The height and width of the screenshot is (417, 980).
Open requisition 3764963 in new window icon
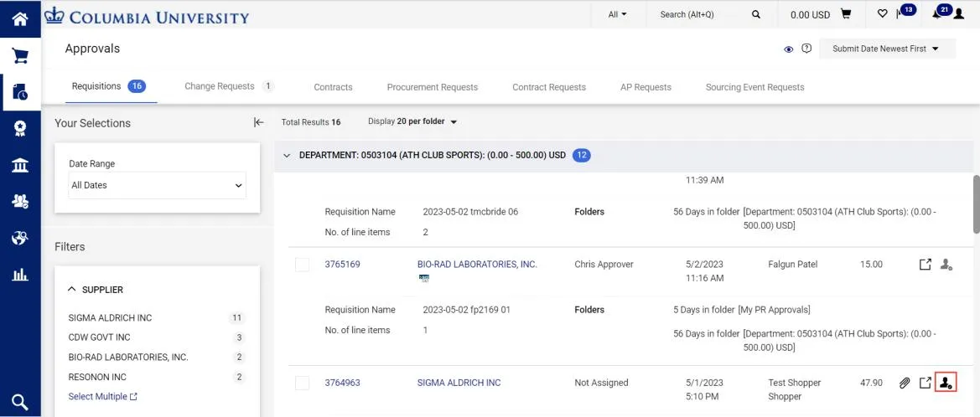[925, 383]
